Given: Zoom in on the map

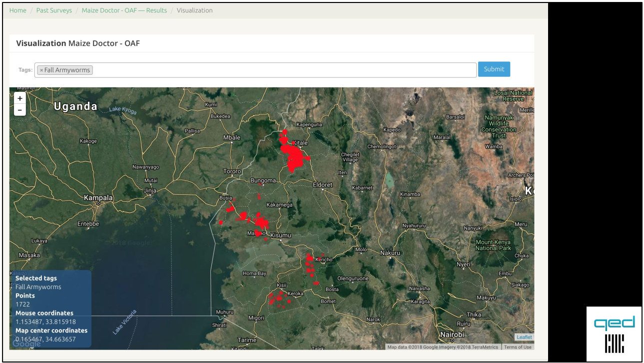Looking at the screenshot, I should [x=20, y=98].
